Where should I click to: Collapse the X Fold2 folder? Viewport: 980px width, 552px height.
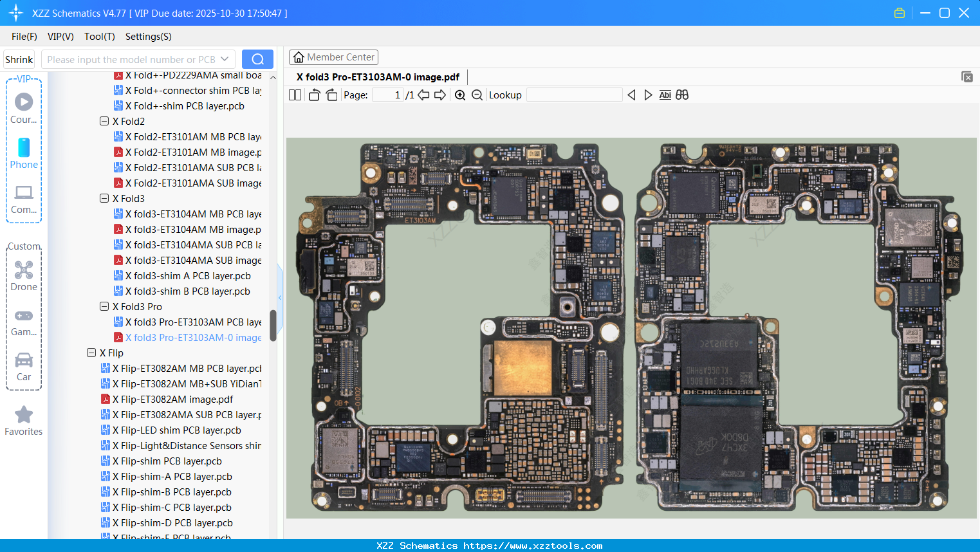coord(104,121)
